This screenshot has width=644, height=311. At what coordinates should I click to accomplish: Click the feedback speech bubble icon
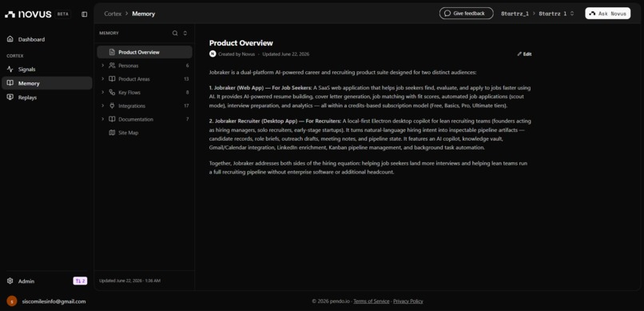(x=447, y=13)
